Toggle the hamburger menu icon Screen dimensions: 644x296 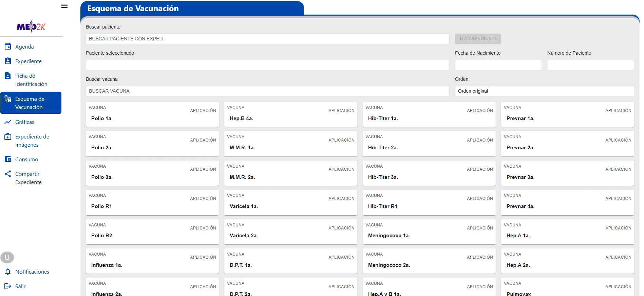[64, 6]
